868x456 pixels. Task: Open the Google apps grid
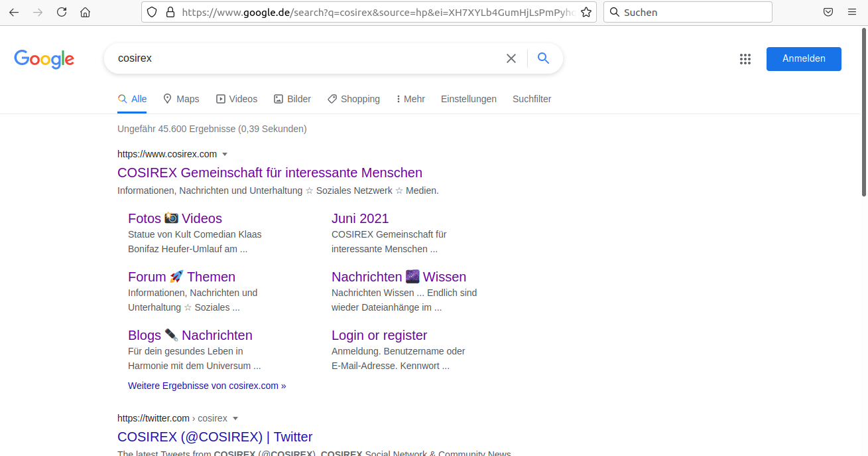(745, 59)
